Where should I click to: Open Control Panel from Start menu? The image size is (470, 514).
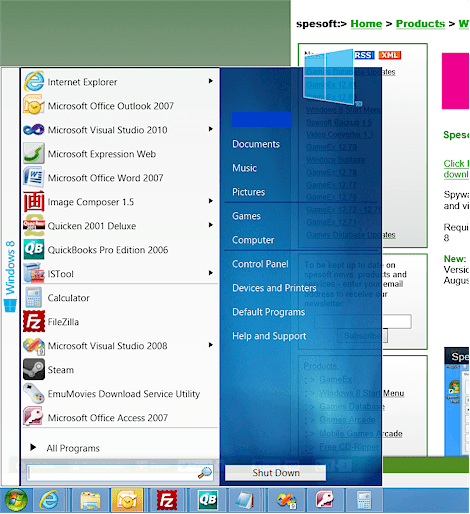(260, 264)
